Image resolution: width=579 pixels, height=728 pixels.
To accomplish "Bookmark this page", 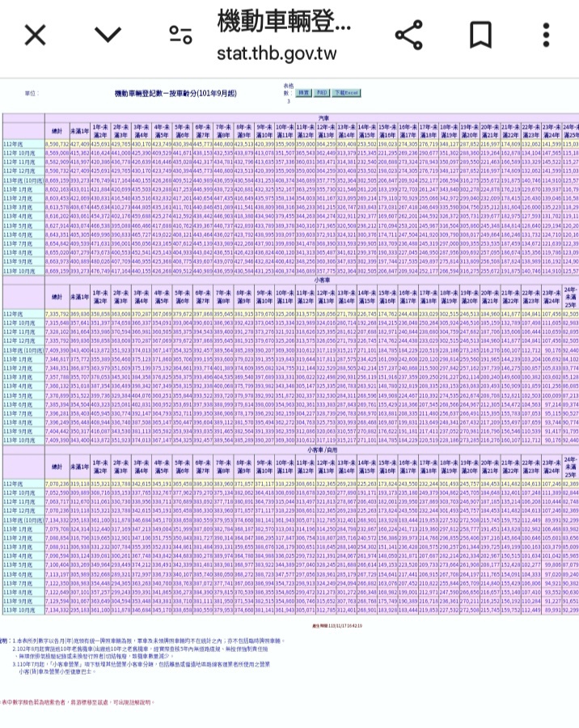I will 480,35.
